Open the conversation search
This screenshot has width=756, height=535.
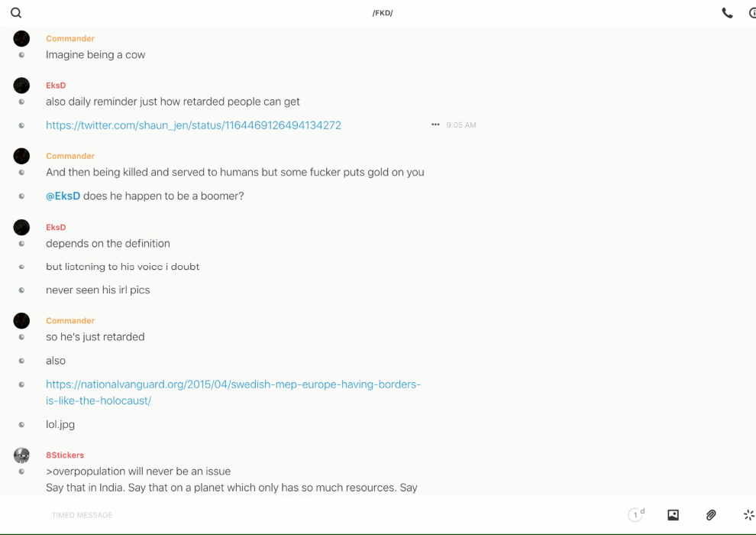point(16,13)
